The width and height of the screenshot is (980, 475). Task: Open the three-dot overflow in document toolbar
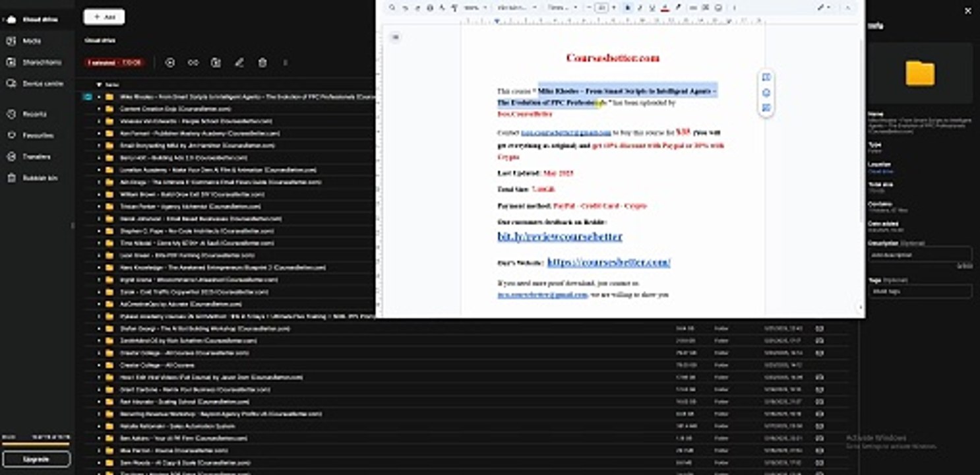[x=734, y=8]
